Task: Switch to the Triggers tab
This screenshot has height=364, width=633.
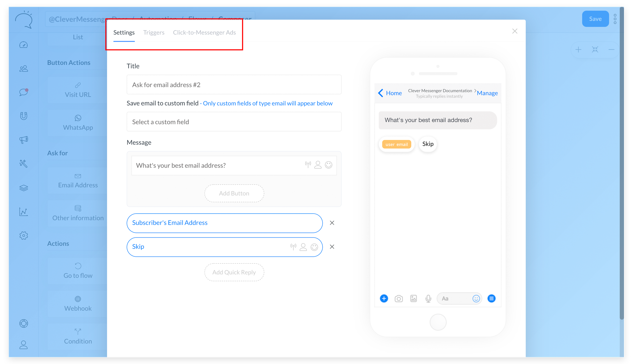Action: (x=154, y=33)
